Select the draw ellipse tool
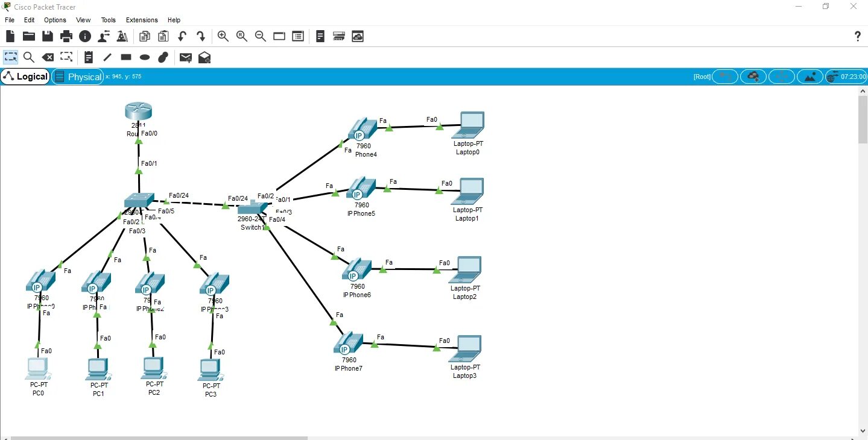The height and width of the screenshot is (440, 868). pyautogui.click(x=145, y=57)
